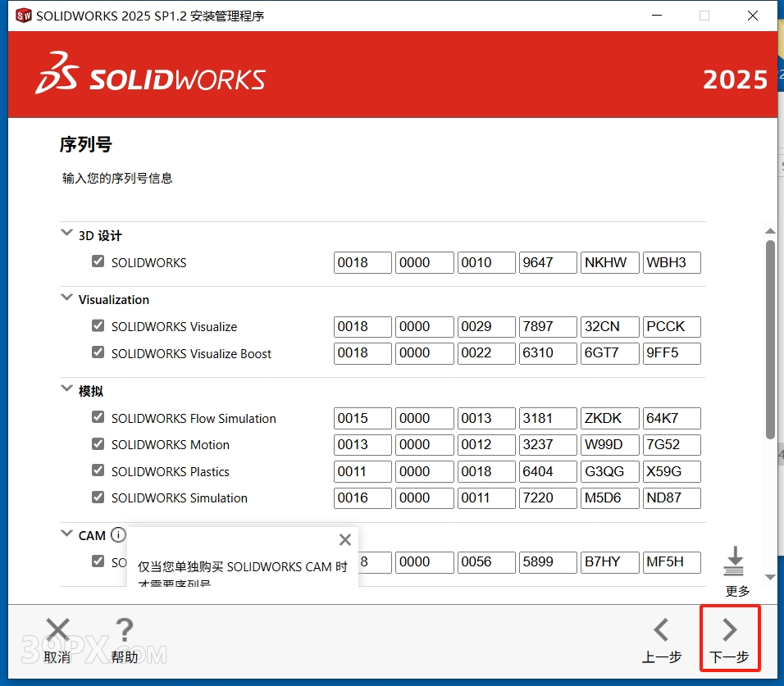Click the SW icon at top-left corner
This screenshot has height=686, width=784.
click(22, 14)
